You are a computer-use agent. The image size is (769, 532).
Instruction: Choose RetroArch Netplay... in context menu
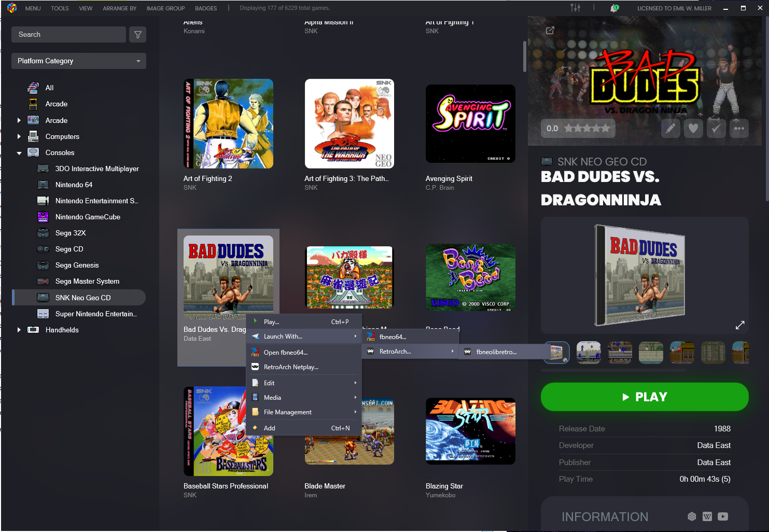tap(304, 367)
